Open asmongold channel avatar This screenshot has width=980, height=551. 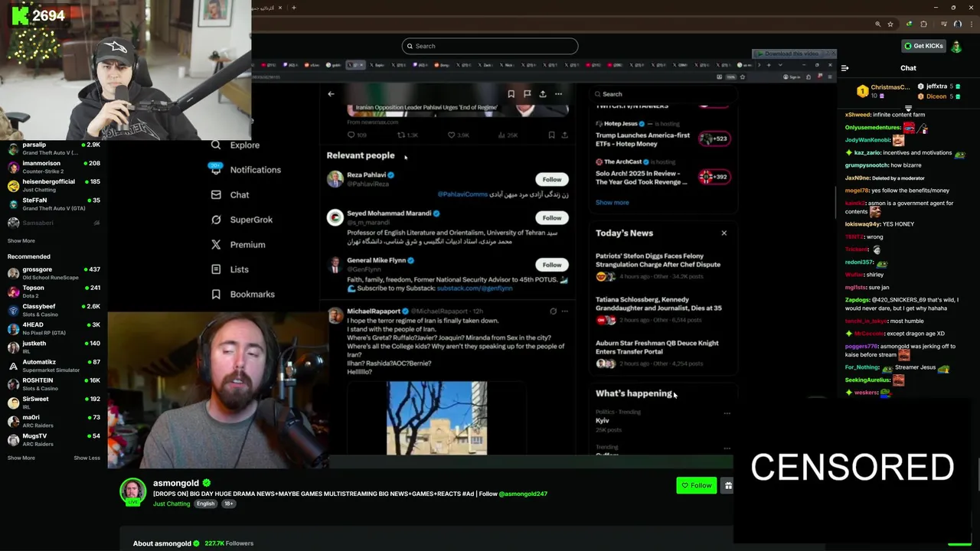click(132, 492)
